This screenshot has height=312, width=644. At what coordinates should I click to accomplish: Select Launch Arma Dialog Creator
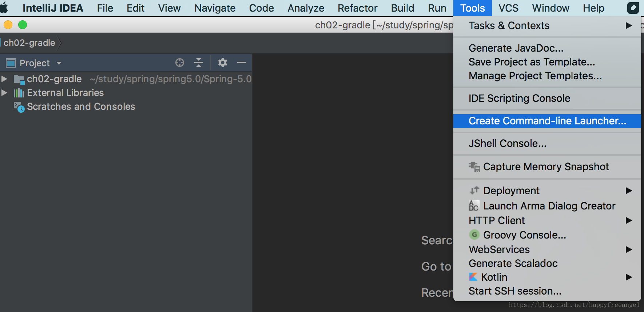(x=547, y=206)
